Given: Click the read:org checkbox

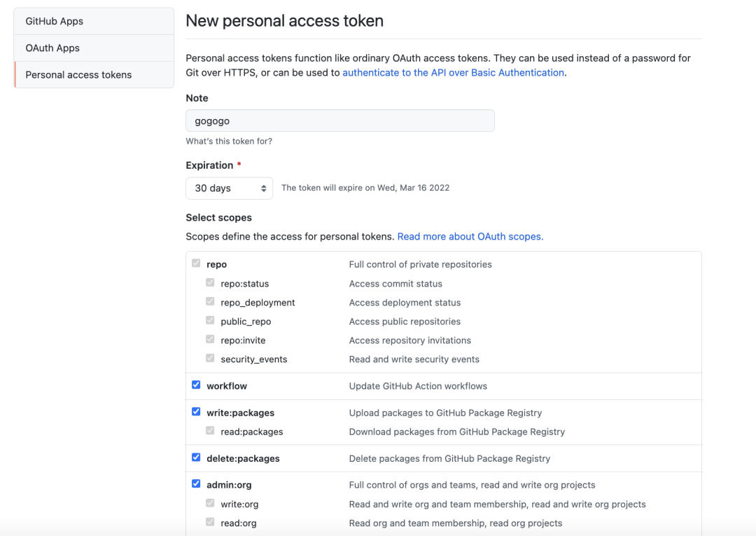Looking at the screenshot, I should pyautogui.click(x=210, y=522).
